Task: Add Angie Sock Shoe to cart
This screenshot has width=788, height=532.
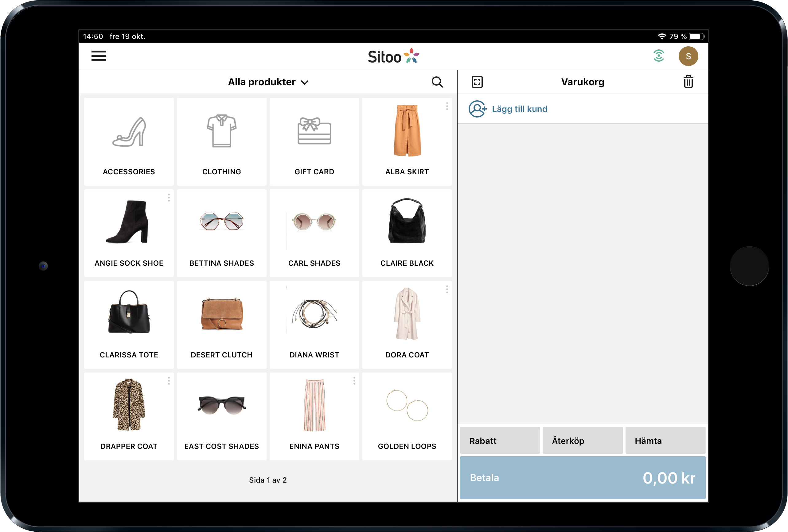Action: [129, 233]
